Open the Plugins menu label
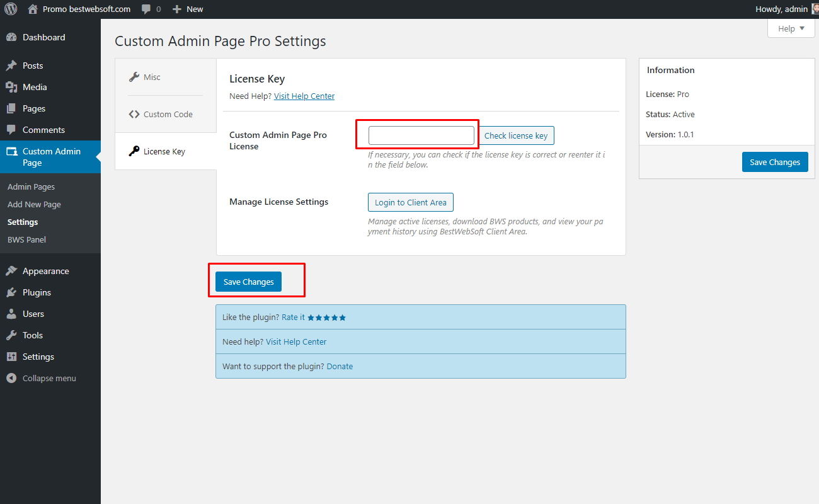The image size is (819, 504). click(37, 292)
